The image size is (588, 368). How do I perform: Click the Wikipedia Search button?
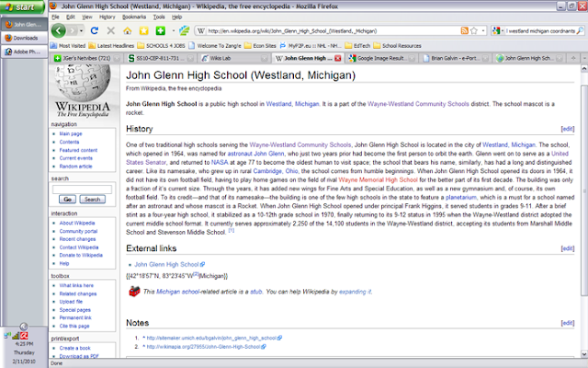92,200
